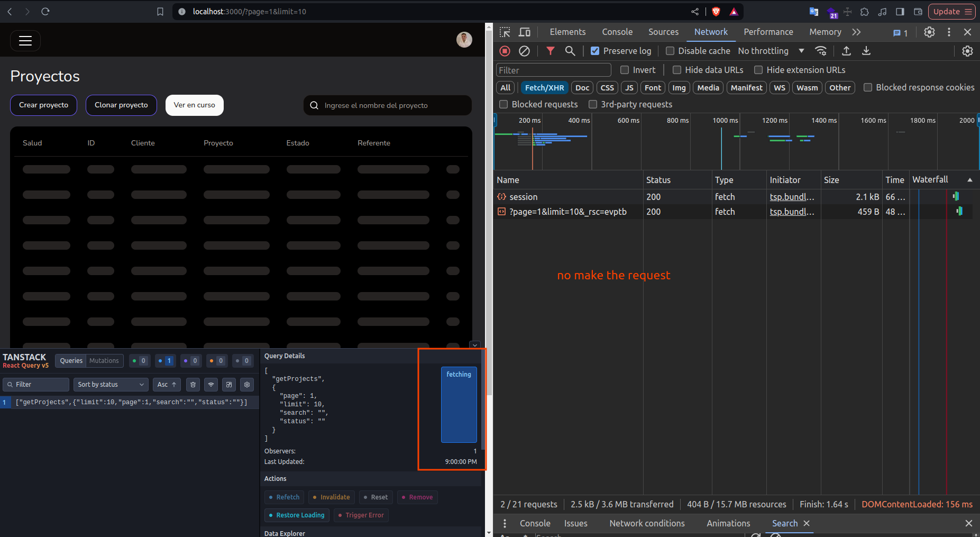Check the Blocked requests checkbox
Screen dimensions: 980x537
click(503, 104)
